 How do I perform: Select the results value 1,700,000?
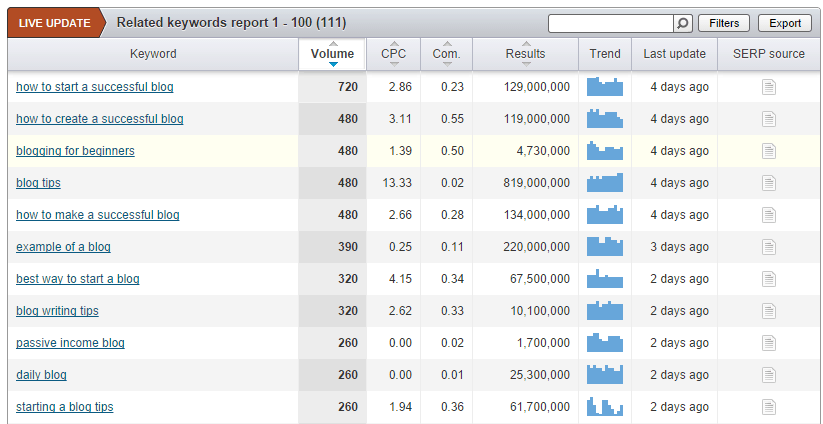coord(543,343)
